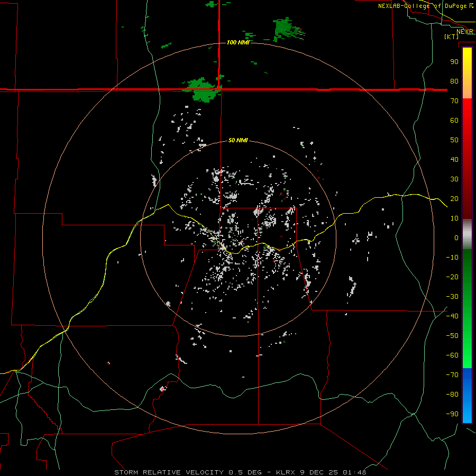Click the 10 knot label on color scale

coord(454,218)
